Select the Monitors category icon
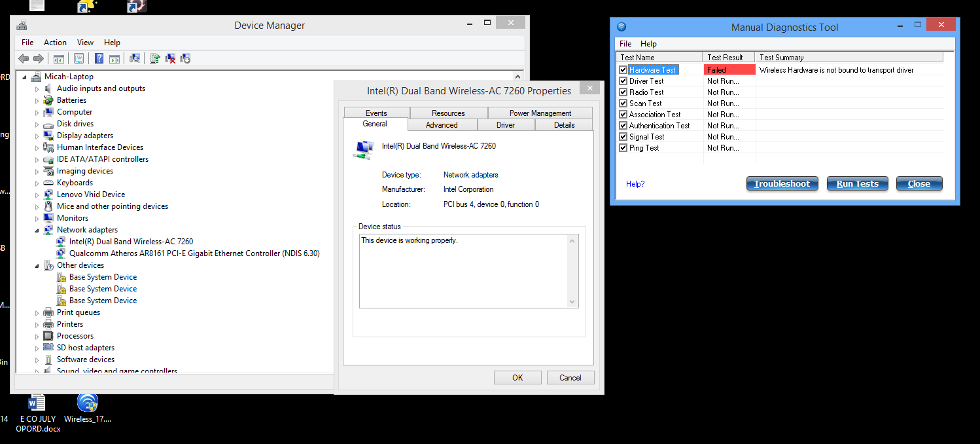Screen dimensions: 980x444 point(48,218)
